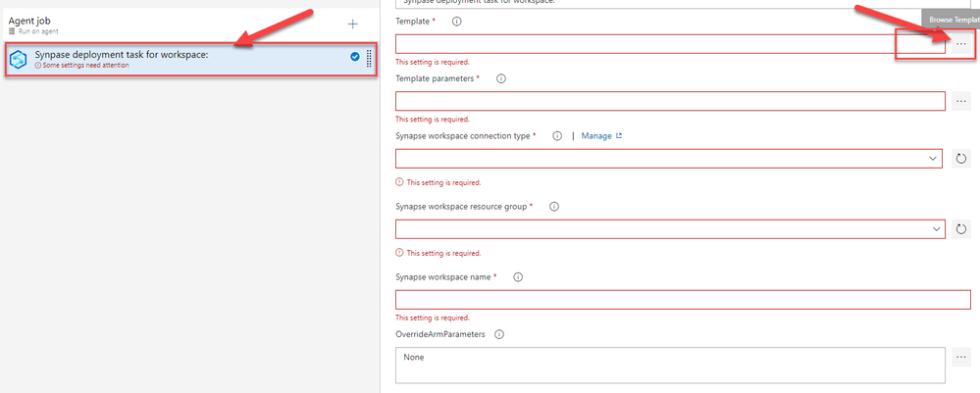This screenshot has height=393, width=980.
Task: Open the Synapse workspace name info icon
Action: point(518,276)
